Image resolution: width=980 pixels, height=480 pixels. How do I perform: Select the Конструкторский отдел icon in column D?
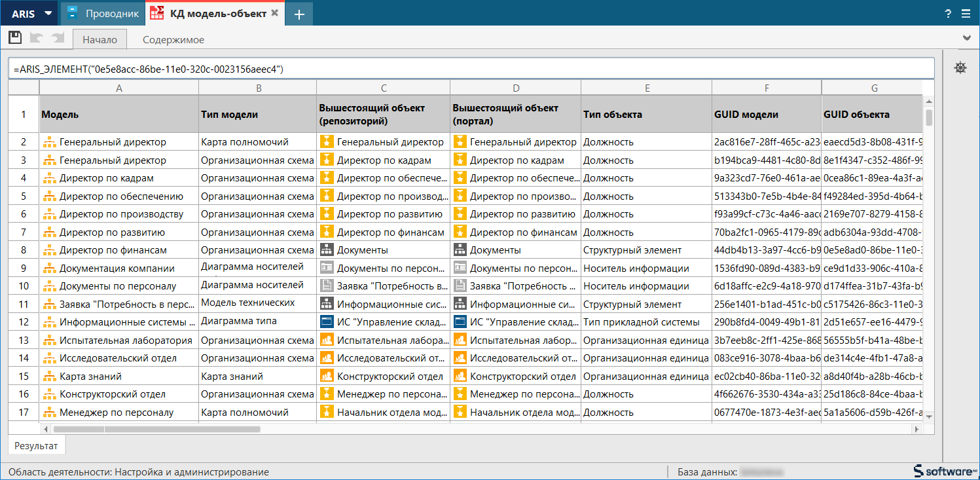pyautogui.click(x=460, y=377)
